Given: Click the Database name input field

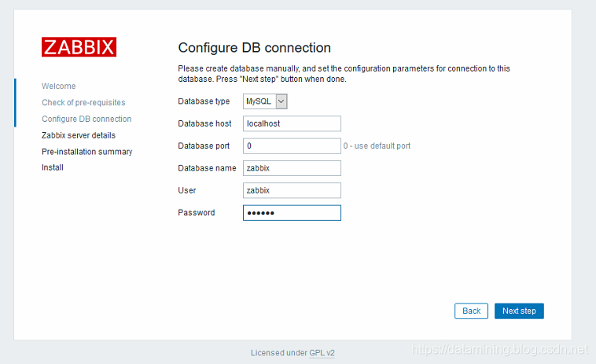Looking at the screenshot, I should click(292, 168).
